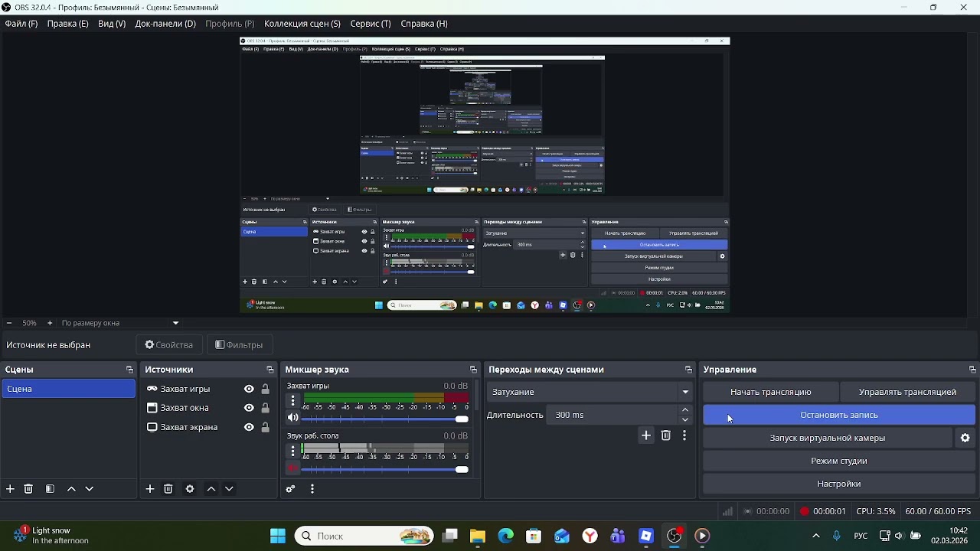Mute the Захват игры audio
Viewport: 980px width, 551px height.
[292, 419]
